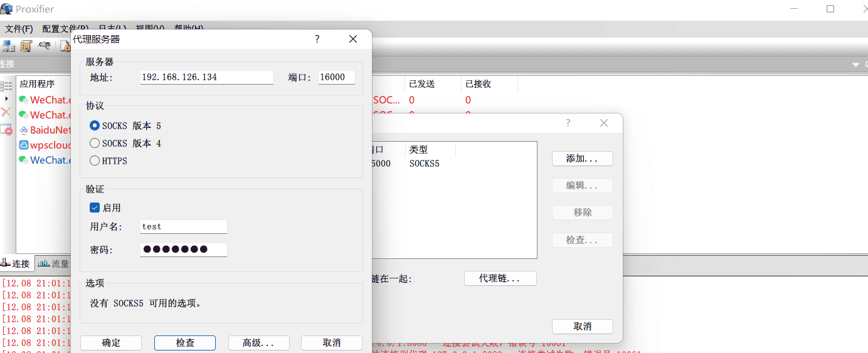
Task: Open the 文件(F) menu
Action: click(19, 29)
